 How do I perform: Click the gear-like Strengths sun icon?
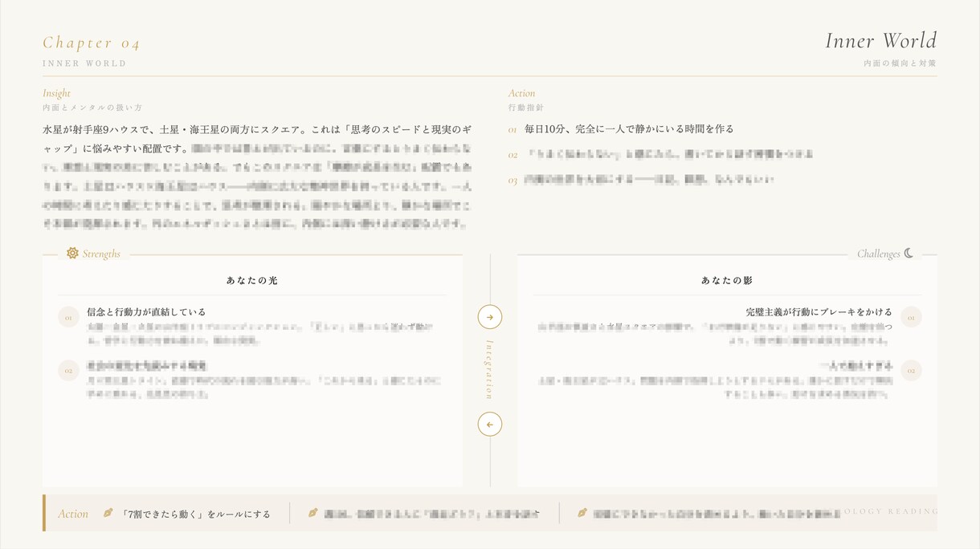[x=72, y=253]
